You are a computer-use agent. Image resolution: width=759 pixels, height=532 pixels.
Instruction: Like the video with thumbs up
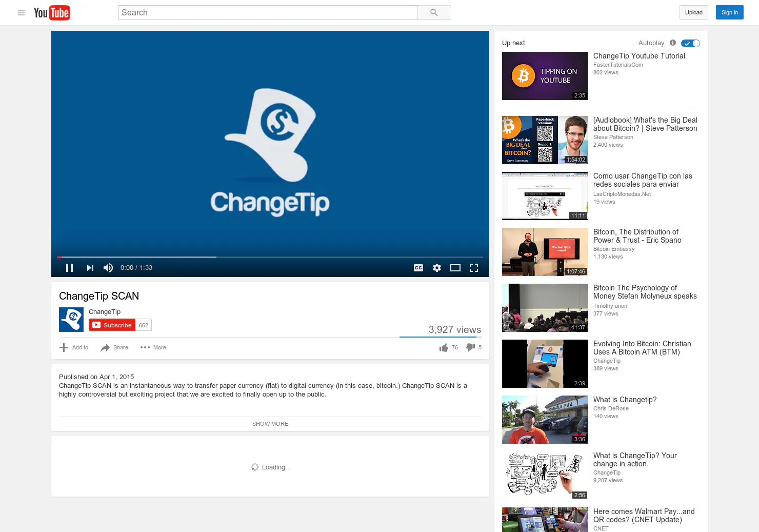tap(448, 348)
